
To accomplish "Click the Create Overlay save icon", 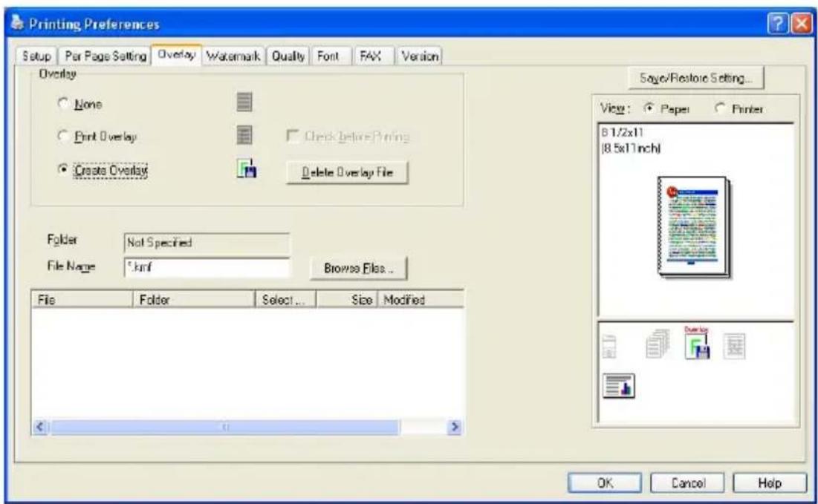I will 247,169.
